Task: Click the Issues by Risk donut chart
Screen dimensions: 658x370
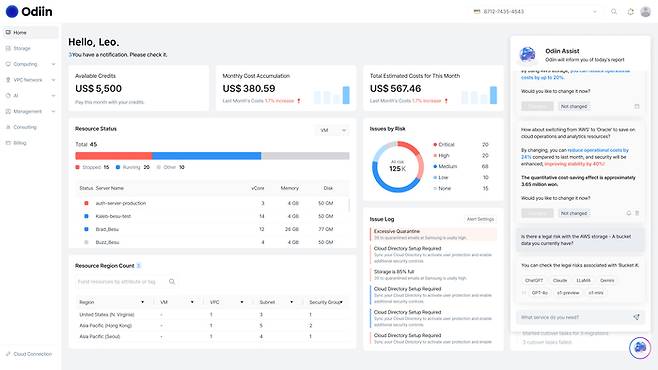Action: [x=397, y=167]
